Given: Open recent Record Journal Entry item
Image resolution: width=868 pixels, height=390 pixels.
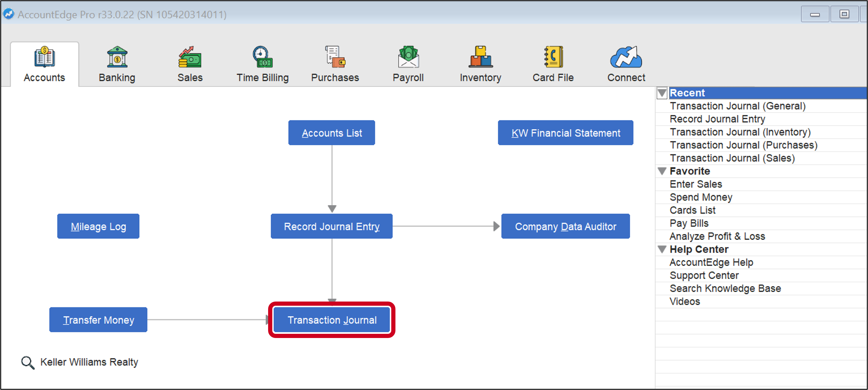Looking at the screenshot, I should (x=717, y=119).
